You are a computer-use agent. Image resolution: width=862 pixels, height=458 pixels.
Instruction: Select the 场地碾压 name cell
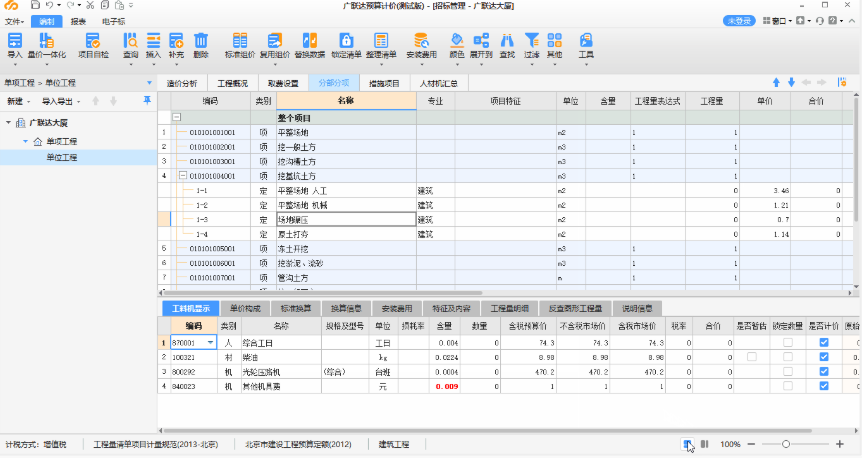345,219
